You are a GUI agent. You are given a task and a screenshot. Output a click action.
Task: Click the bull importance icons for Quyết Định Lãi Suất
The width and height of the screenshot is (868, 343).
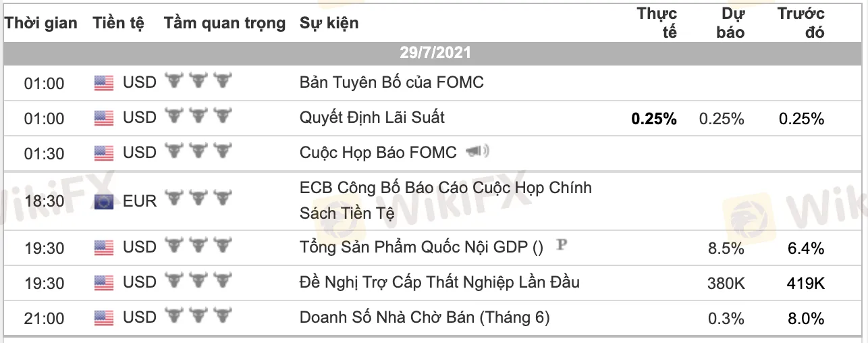click(198, 117)
